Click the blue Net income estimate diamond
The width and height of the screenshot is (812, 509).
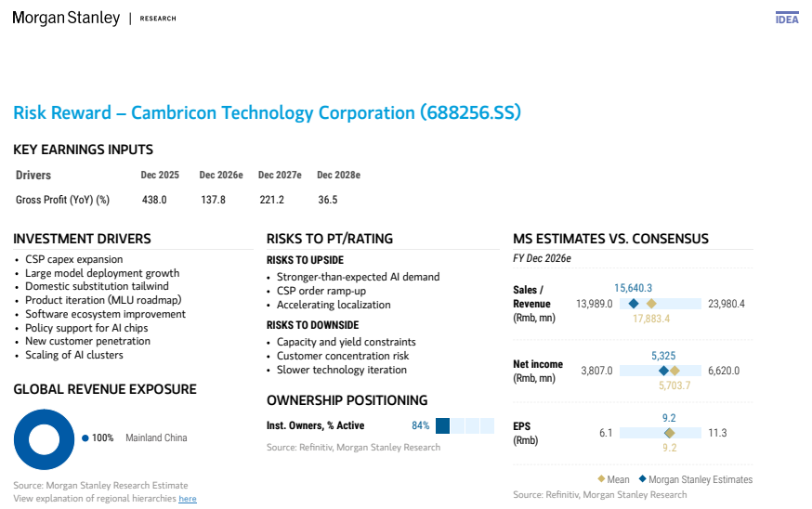pyautogui.click(x=663, y=371)
